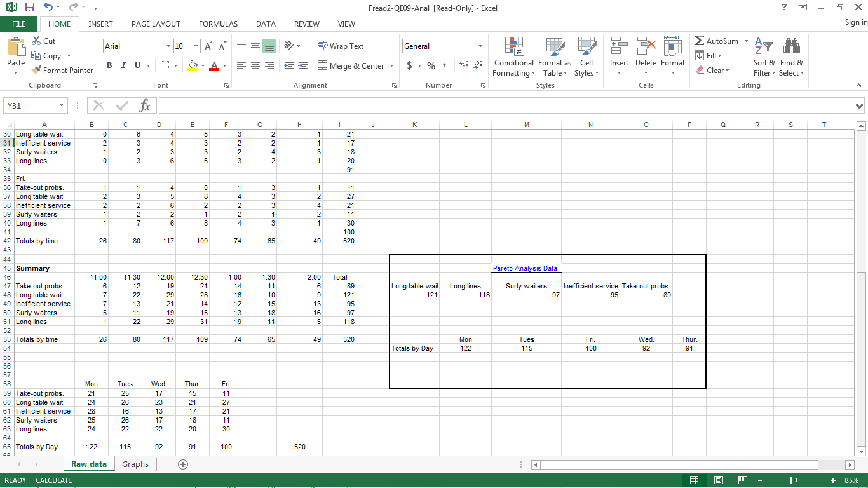Click the Pareto Analysis Data link
The image size is (868, 488).
click(525, 268)
